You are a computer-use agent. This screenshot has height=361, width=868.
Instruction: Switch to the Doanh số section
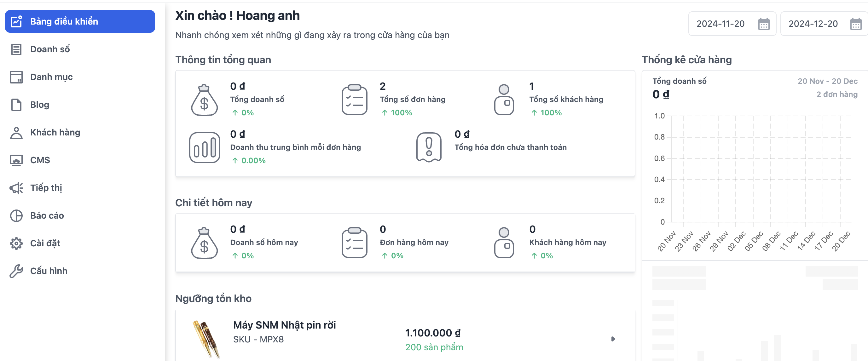(50, 49)
